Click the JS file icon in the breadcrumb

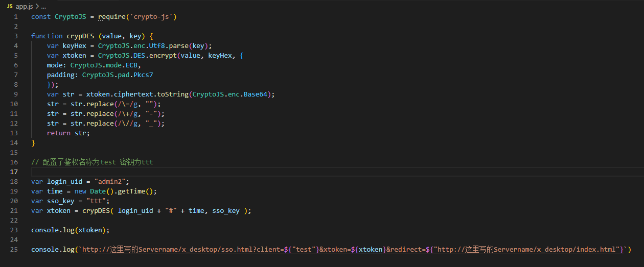click(10, 7)
